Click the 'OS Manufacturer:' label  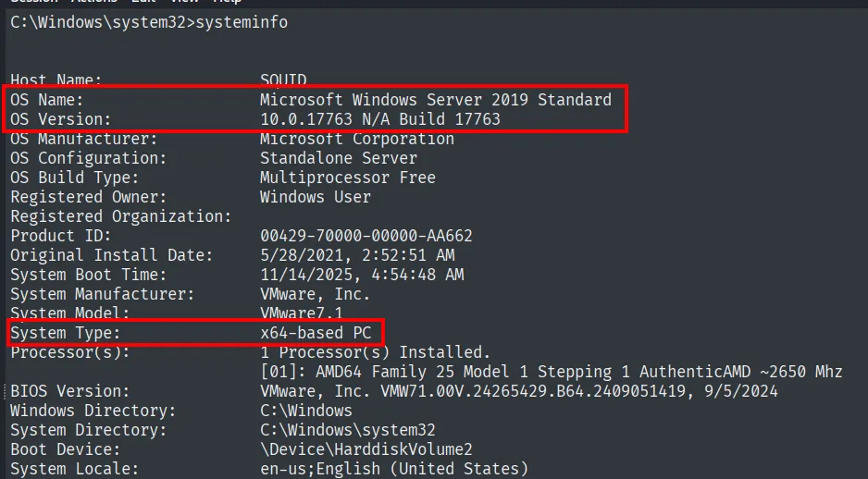click(84, 139)
